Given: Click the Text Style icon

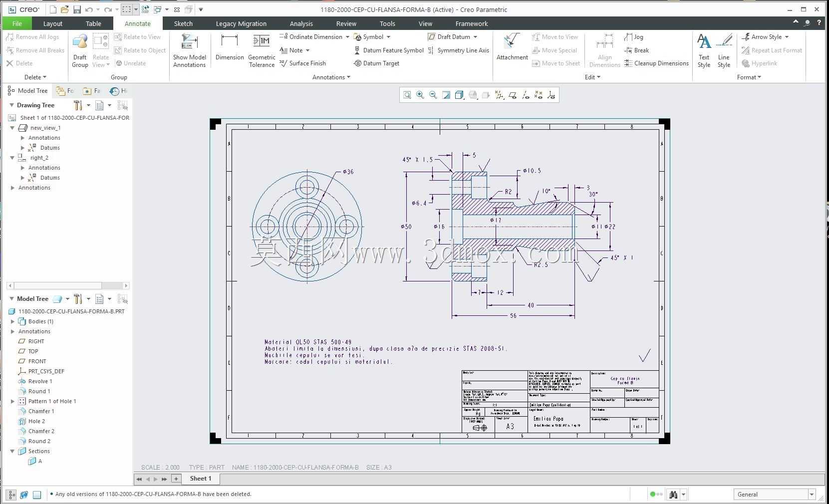Looking at the screenshot, I should (x=704, y=50).
